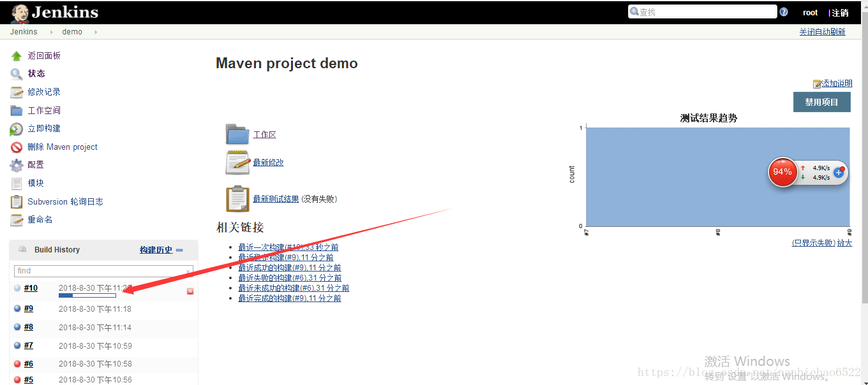Click the document icon beside 模块
This screenshot has width=868, height=385.
coord(17,184)
